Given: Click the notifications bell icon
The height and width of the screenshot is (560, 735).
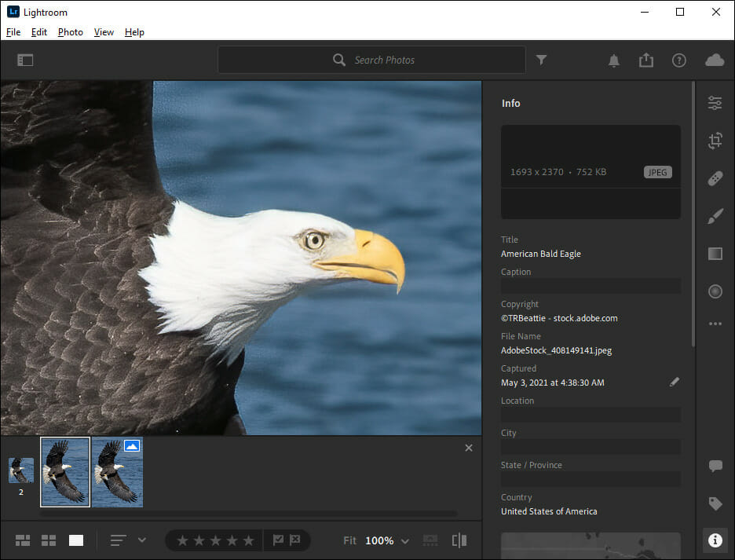Looking at the screenshot, I should [614, 60].
